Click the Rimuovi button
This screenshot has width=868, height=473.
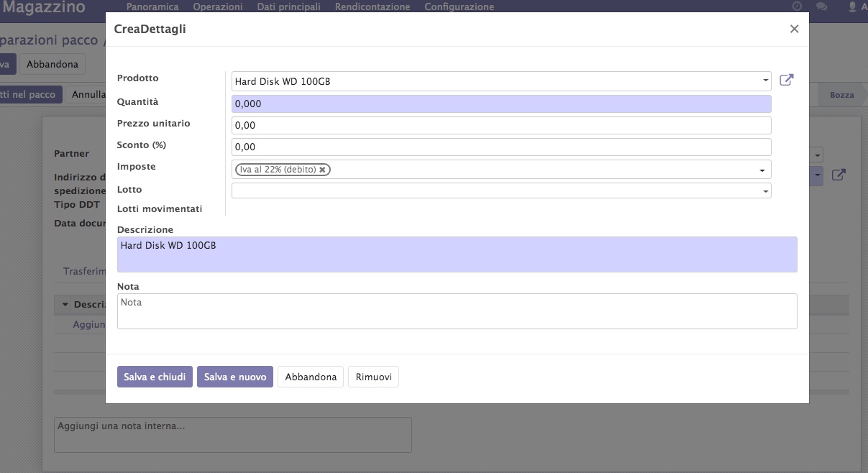coord(373,377)
